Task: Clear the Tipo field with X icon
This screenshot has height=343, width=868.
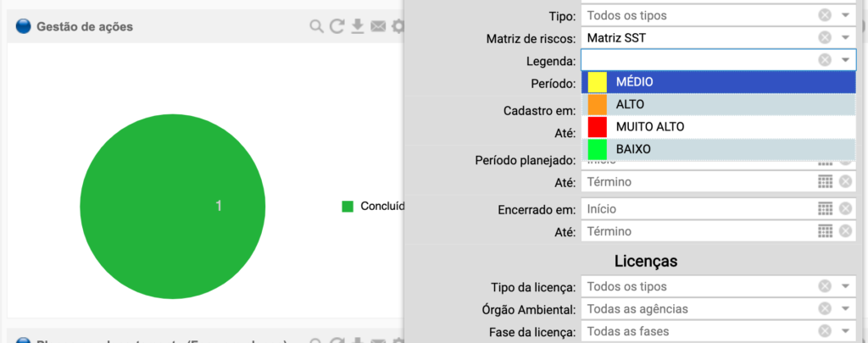Action: point(824,15)
